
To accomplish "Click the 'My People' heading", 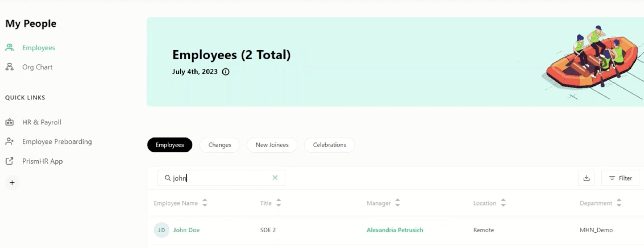I will (x=31, y=24).
